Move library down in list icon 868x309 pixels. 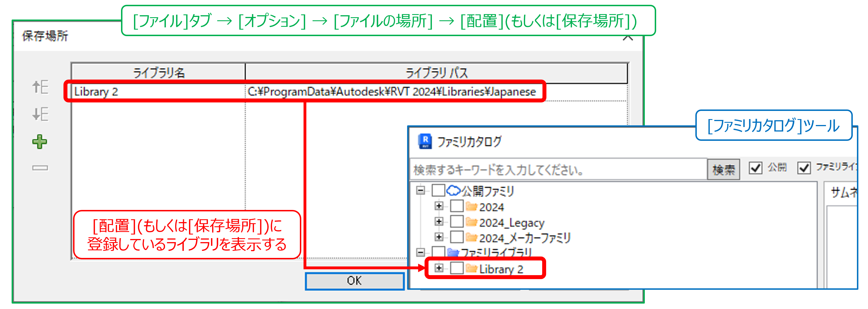[x=40, y=114]
